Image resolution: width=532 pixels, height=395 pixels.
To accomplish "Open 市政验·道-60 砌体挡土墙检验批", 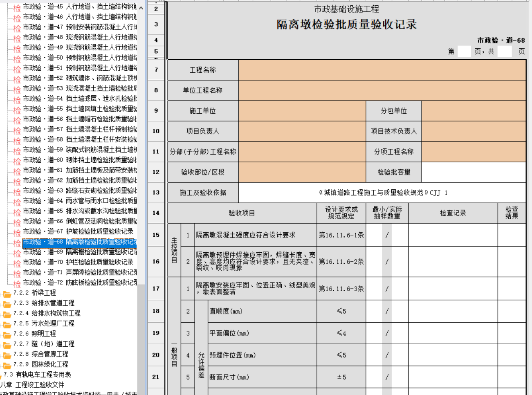I will click(x=80, y=160).
